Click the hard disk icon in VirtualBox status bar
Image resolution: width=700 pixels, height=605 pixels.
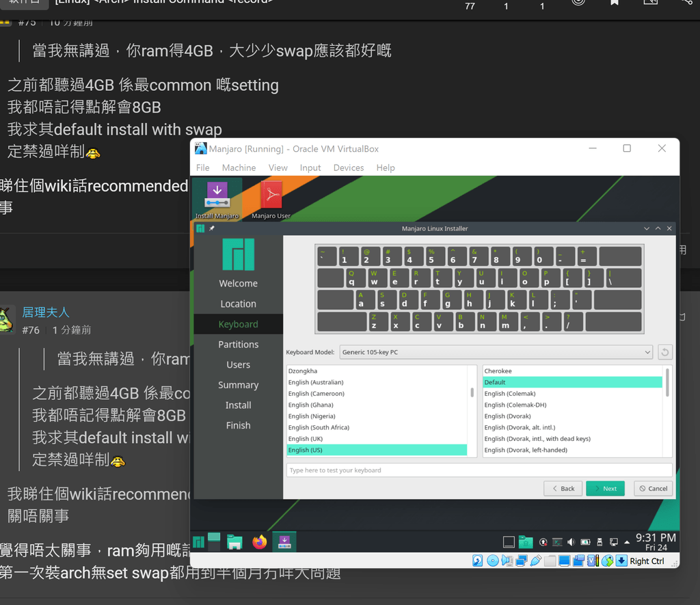click(476, 561)
